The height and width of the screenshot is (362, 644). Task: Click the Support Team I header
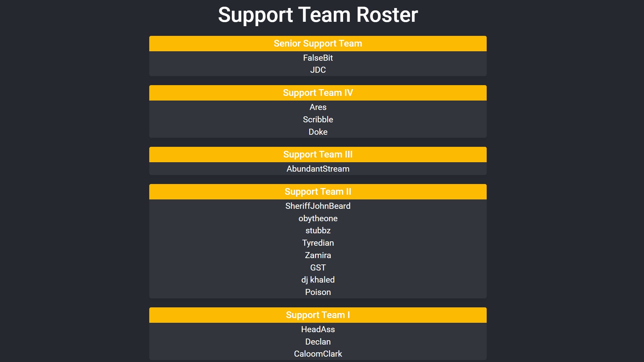click(x=318, y=315)
